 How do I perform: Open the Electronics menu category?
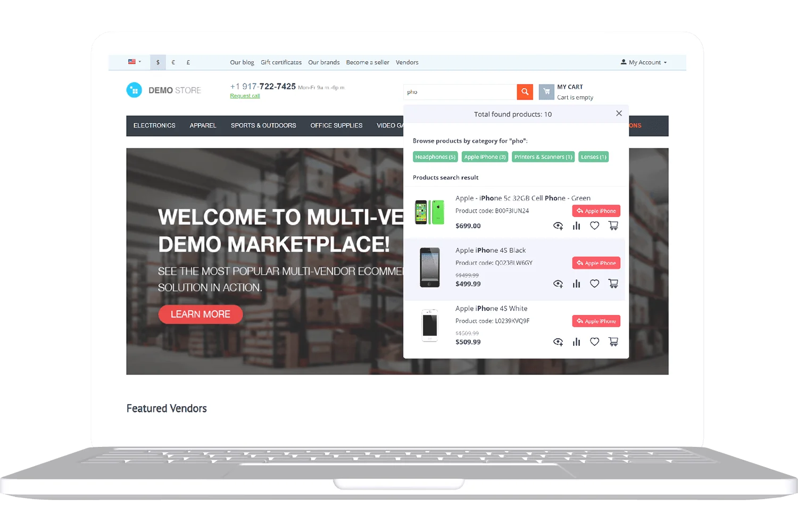(154, 126)
